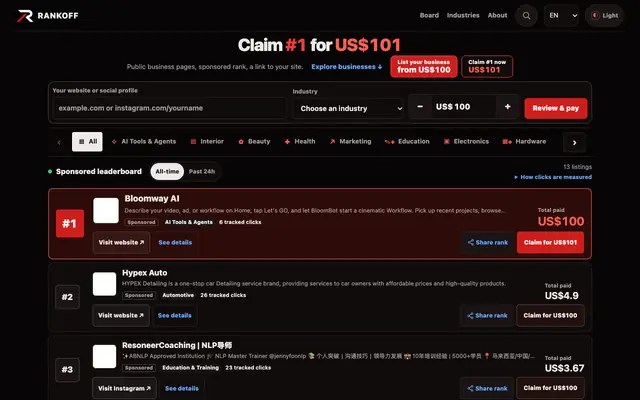This screenshot has width=640, height=400.
Task: Open the Bloomway AI title
Action: coord(152,198)
